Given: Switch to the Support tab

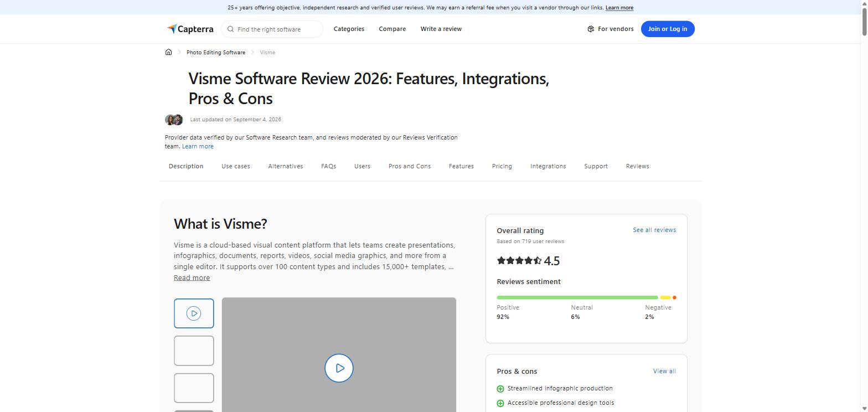Looking at the screenshot, I should click(x=596, y=166).
